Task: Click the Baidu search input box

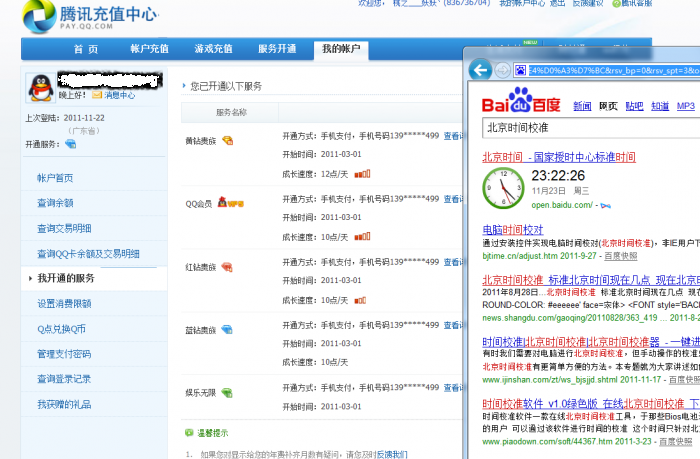Action: pos(591,128)
